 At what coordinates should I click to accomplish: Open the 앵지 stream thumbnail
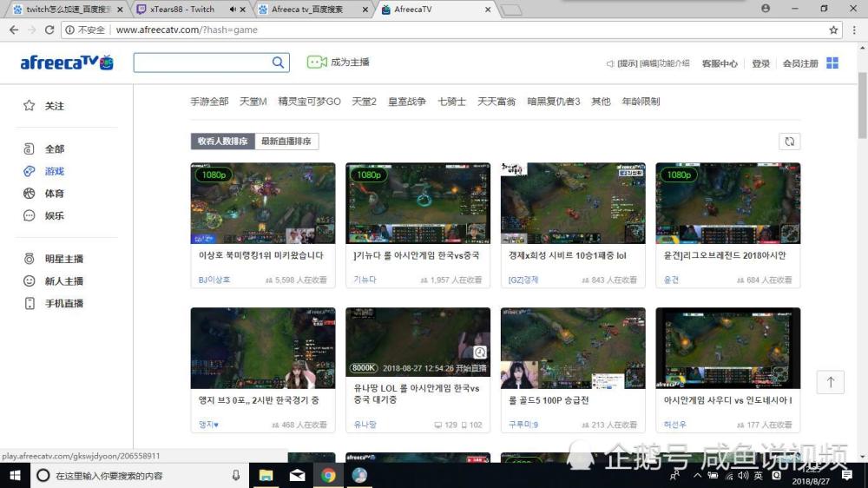point(263,348)
